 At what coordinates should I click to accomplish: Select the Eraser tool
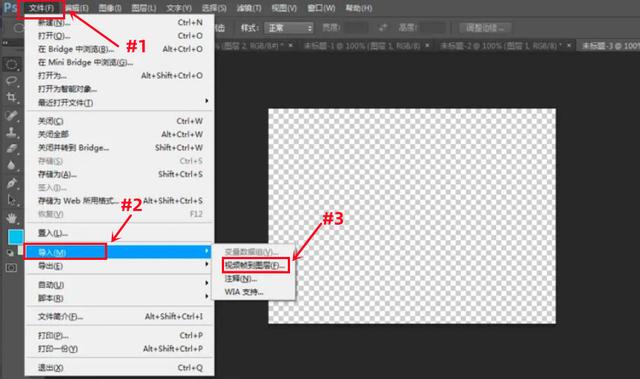11,148
